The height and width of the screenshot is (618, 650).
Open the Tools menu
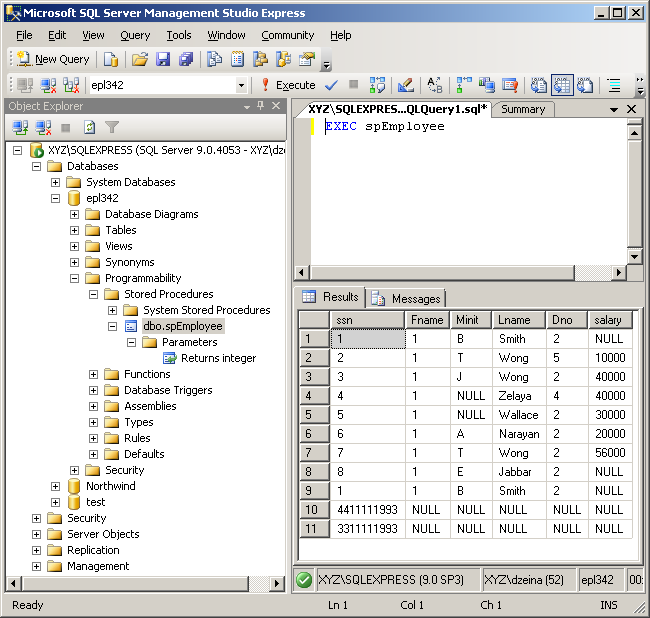pyautogui.click(x=179, y=35)
